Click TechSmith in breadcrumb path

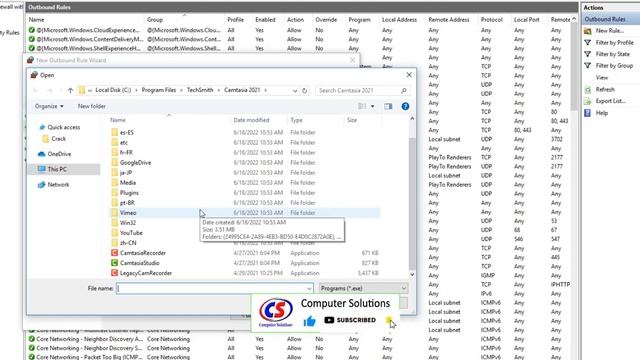click(x=200, y=90)
